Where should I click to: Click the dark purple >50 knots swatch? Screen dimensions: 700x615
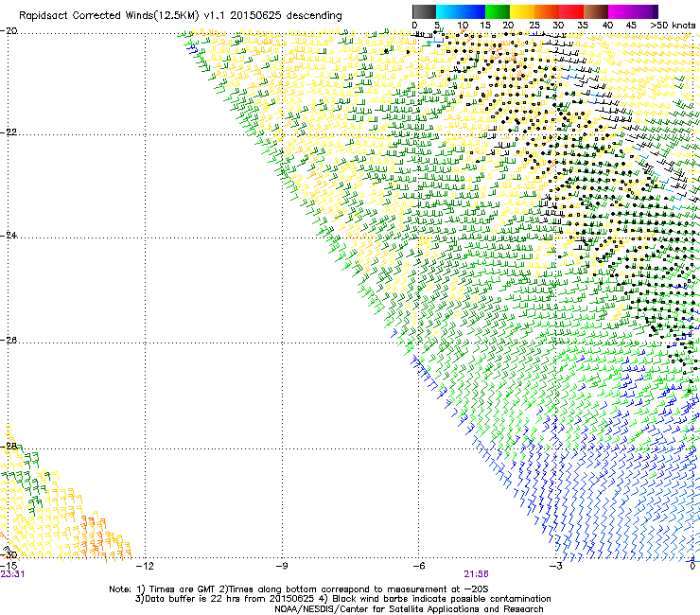656,11
